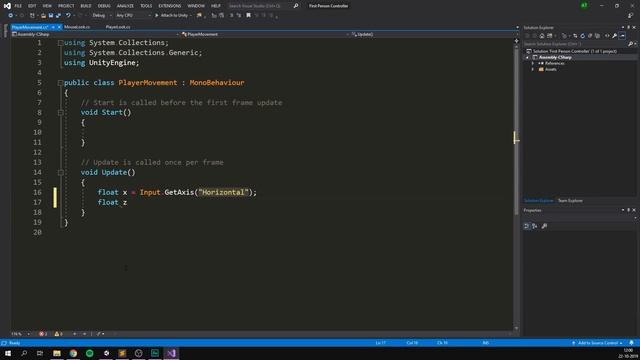Expand the References node
Image resolution: width=640 pixels, height=360 pixels.
(x=533, y=64)
